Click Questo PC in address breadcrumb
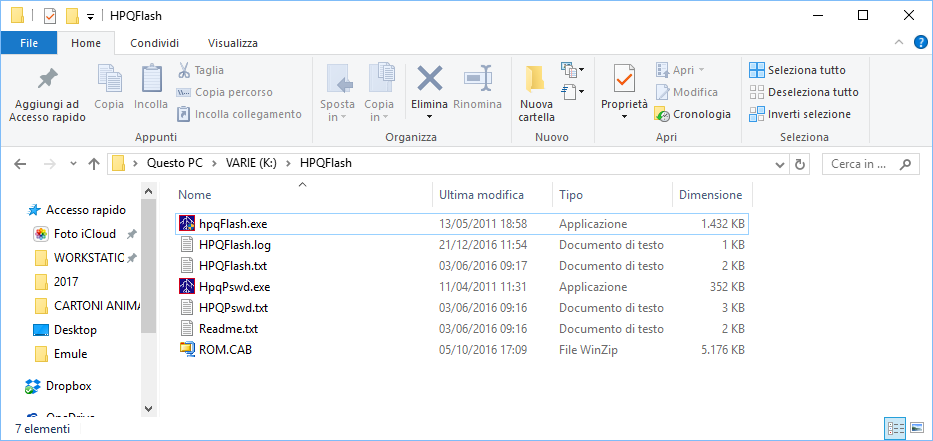This screenshot has height=441, width=933. click(177, 163)
